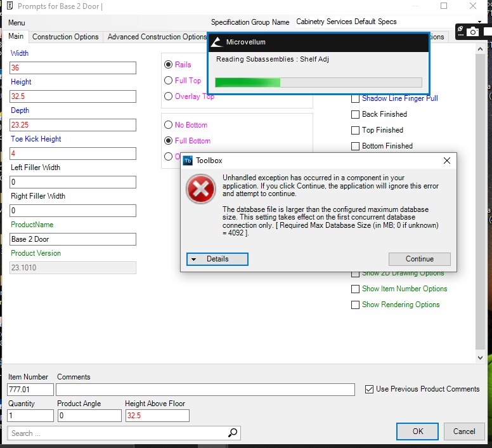The width and height of the screenshot is (492, 448).
Task: Select the Full Bottom radio option
Action: (169, 141)
